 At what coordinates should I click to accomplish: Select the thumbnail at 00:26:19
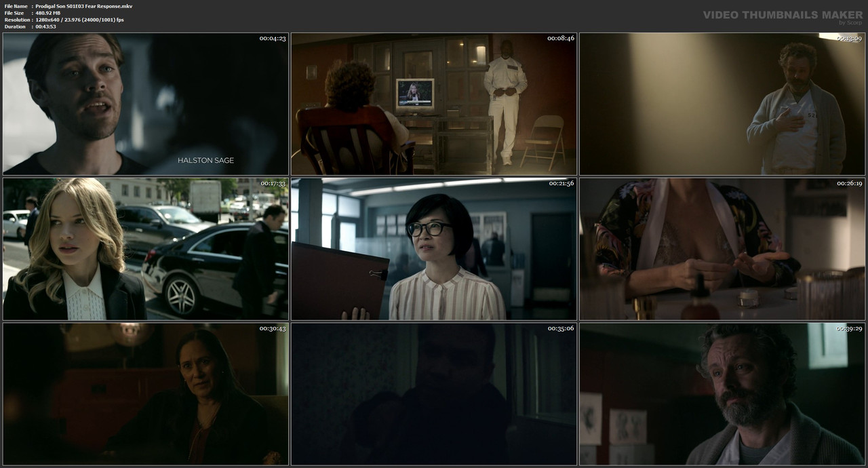coord(722,249)
